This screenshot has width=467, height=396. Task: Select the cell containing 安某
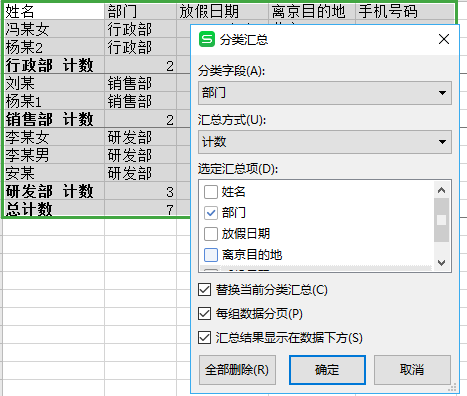click(54, 173)
